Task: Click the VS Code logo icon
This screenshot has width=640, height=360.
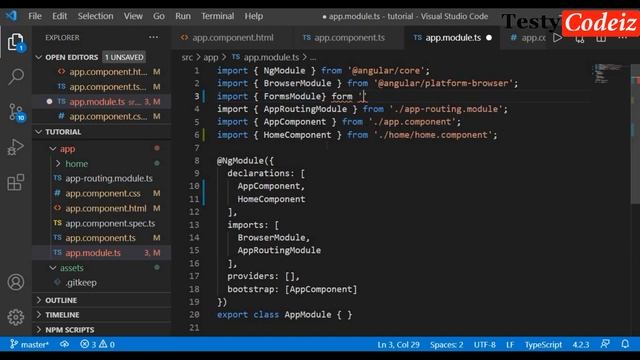Action: tap(11, 16)
